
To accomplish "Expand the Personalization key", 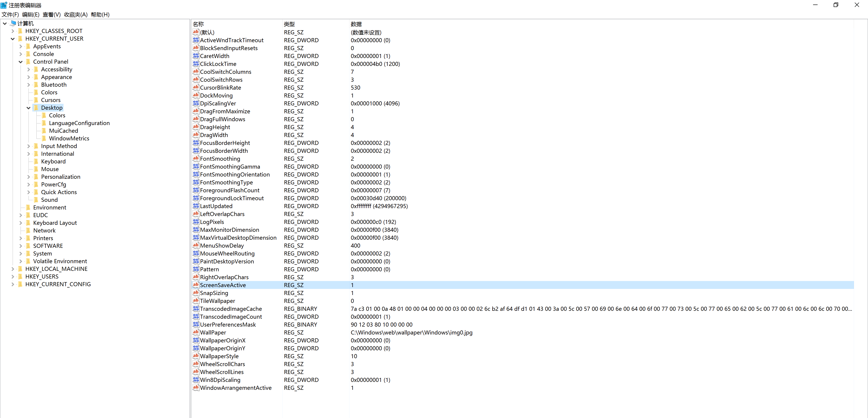I will 29,177.
